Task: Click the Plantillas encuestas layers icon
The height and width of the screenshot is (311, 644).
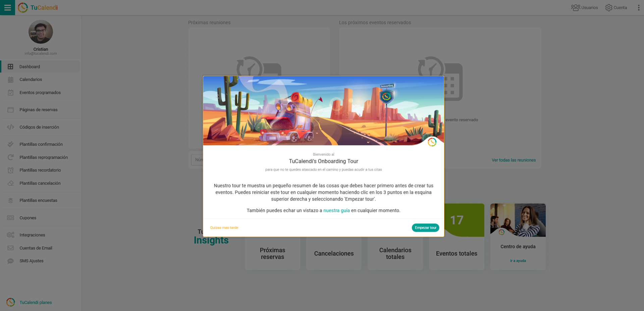Action: (x=10, y=201)
